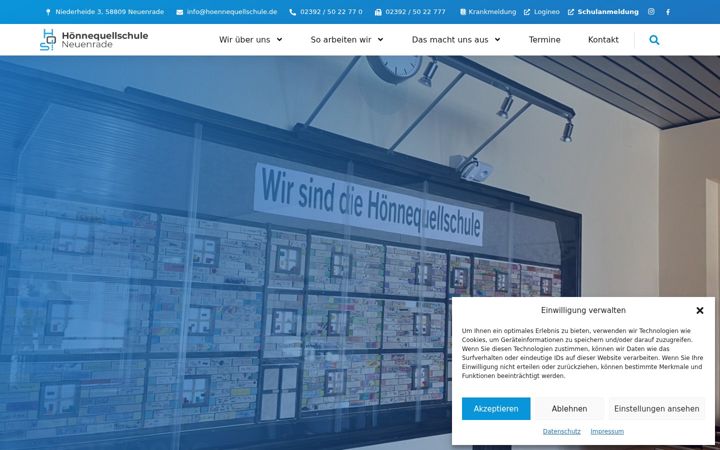Viewport: 720px width, 450px height.
Task: Open the So arbeiten wir menu
Action: tap(341, 39)
